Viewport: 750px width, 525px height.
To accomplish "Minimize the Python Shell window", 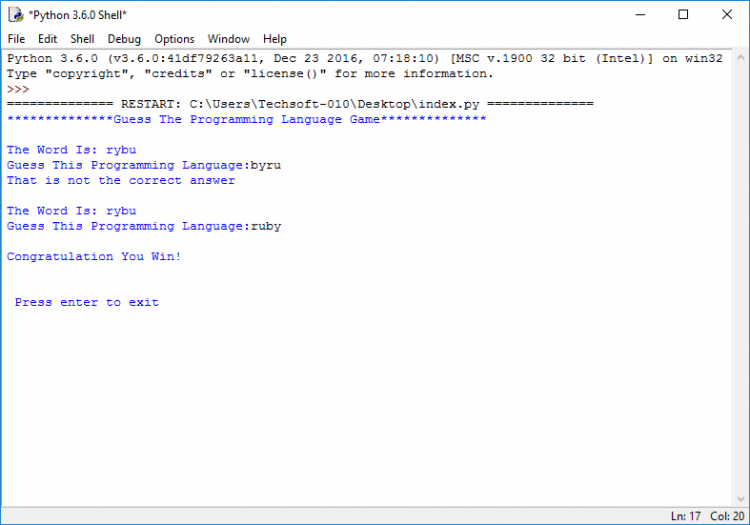I will click(x=640, y=15).
